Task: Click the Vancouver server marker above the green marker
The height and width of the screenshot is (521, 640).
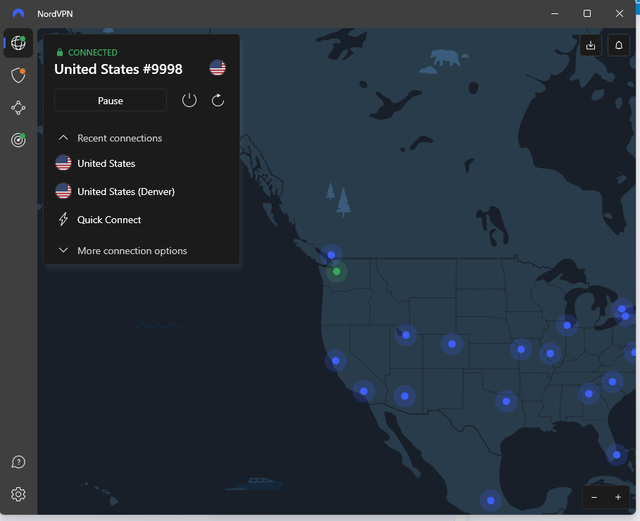Action: (x=331, y=255)
